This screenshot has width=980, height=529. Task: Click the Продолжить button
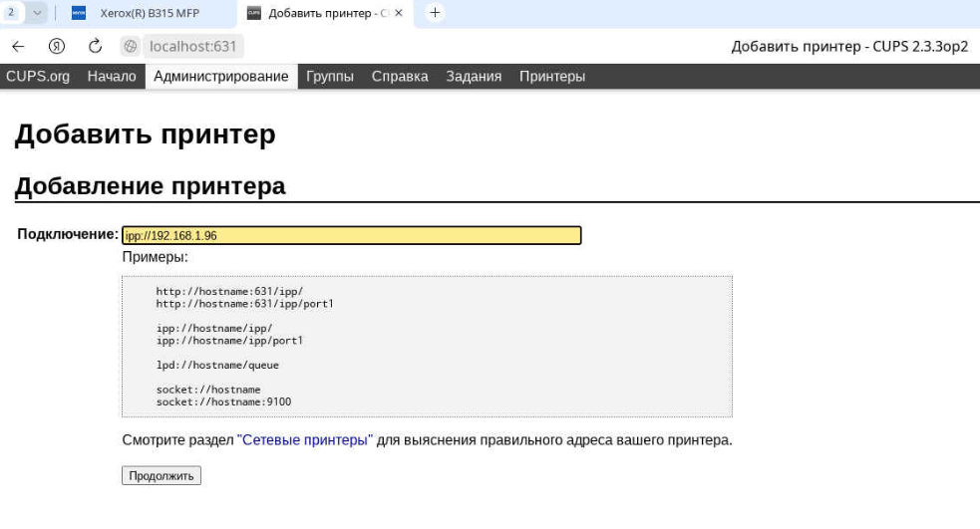[162, 475]
